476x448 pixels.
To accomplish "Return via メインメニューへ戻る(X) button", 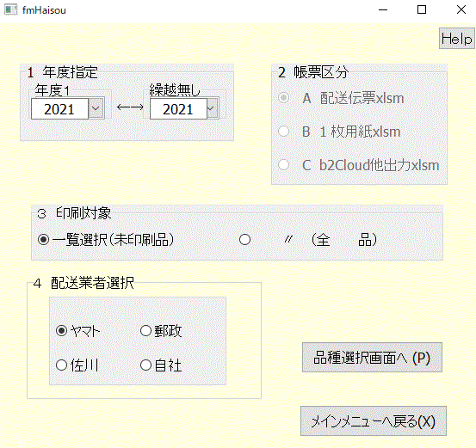I will coord(374,421).
